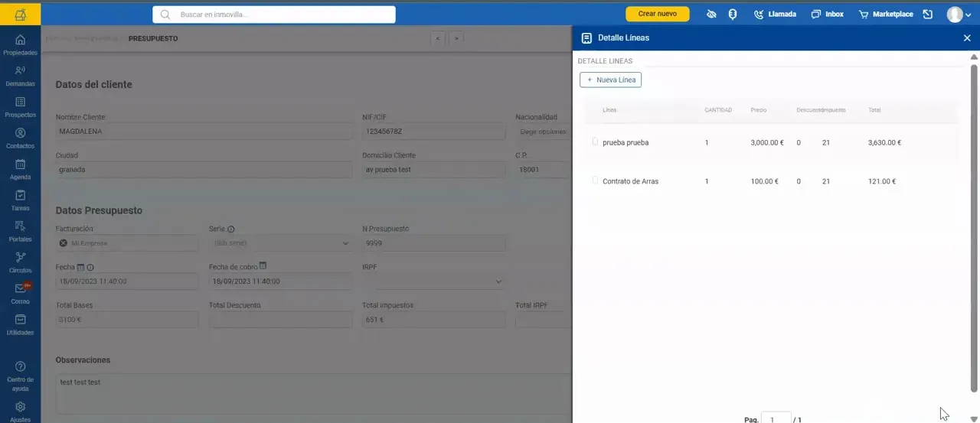Open Tareas in the sidebar
This screenshot has height=423, width=980.
point(20,200)
